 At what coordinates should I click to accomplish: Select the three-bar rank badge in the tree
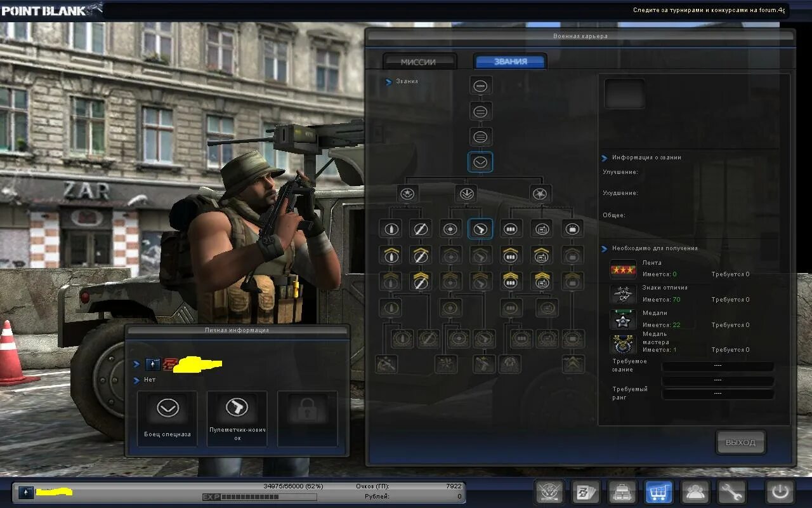481,137
